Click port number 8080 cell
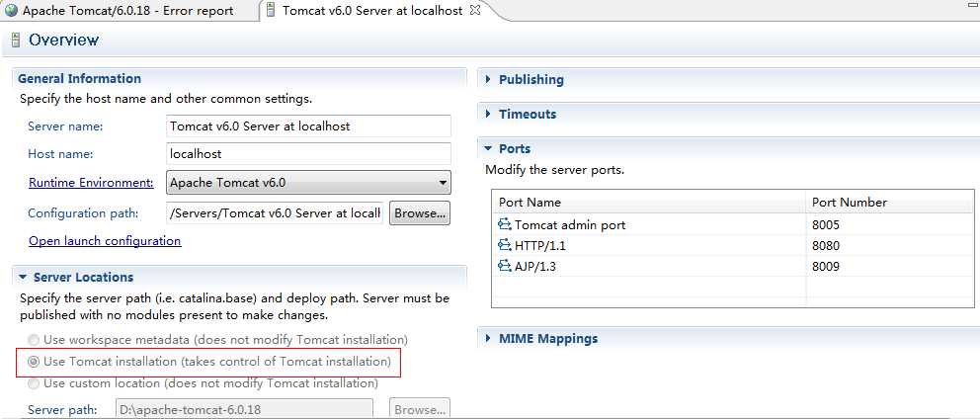The height and width of the screenshot is (419, 980). coord(826,246)
